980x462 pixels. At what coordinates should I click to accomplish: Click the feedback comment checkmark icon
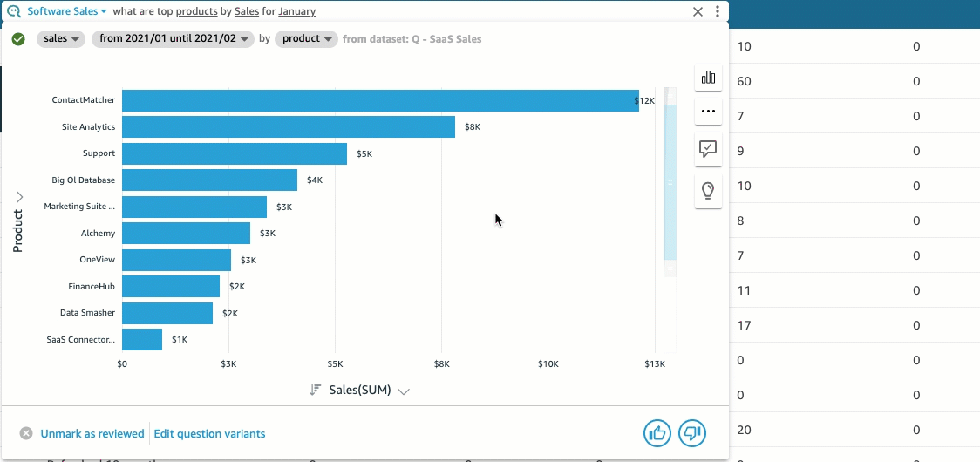(x=708, y=149)
